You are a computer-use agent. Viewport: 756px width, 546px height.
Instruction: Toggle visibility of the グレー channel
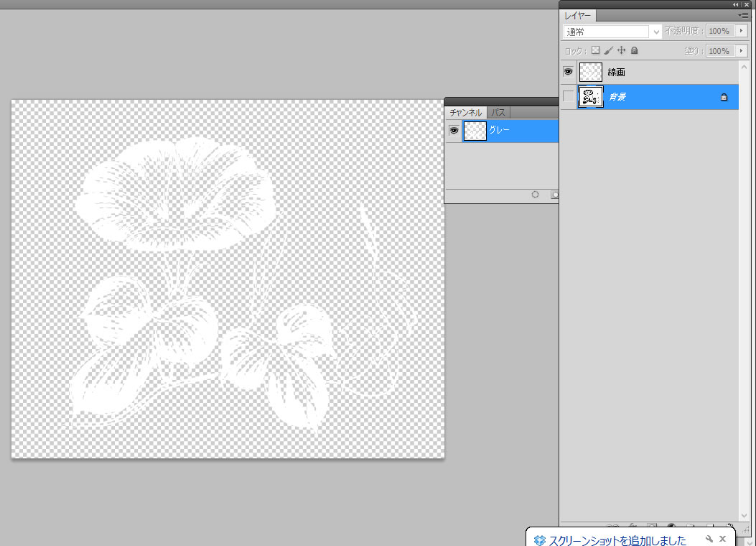click(x=453, y=131)
